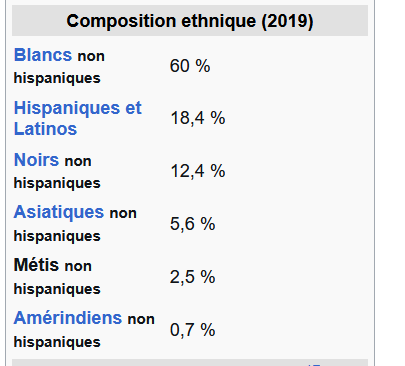Screen dimensions: 405x366
Task: Click the 60 % value
Action: tap(190, 66)
